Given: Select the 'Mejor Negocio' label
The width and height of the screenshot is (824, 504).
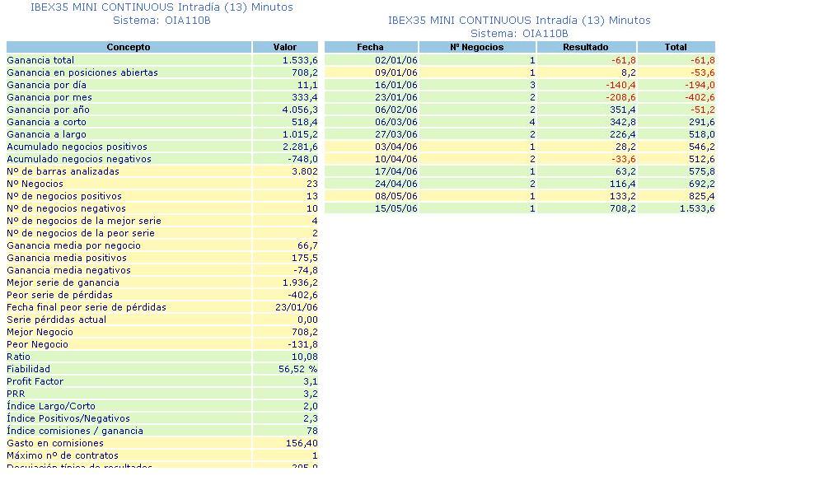Looking at the screenshot, I should [x=40, y=332].
